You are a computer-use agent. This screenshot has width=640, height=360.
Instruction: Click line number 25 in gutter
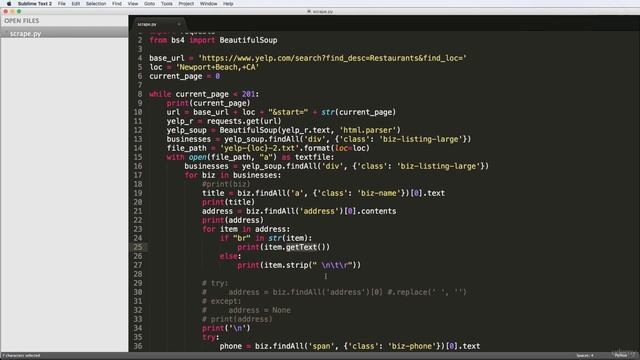pyautogui.click(x=138, y=247)
